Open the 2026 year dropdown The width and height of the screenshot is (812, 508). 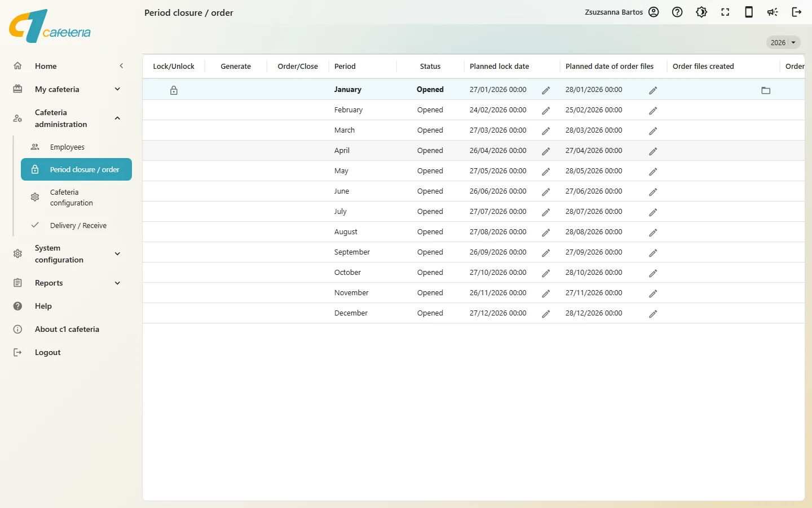coord(783,42)
